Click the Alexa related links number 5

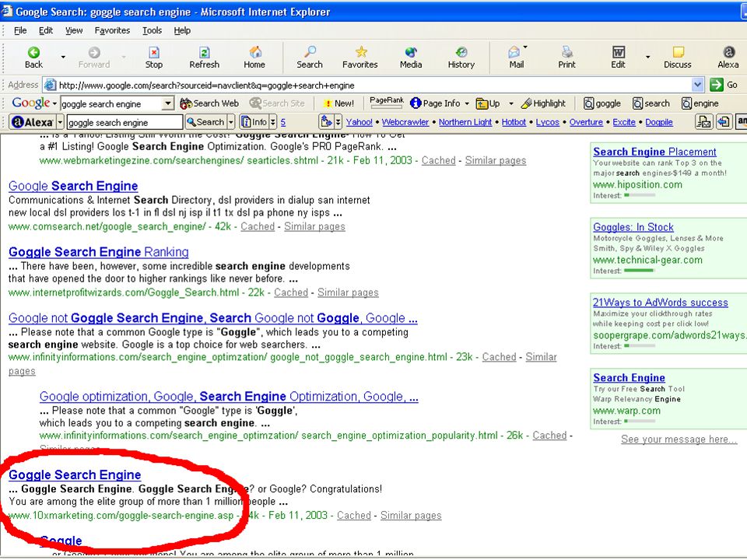click(283, 122)
